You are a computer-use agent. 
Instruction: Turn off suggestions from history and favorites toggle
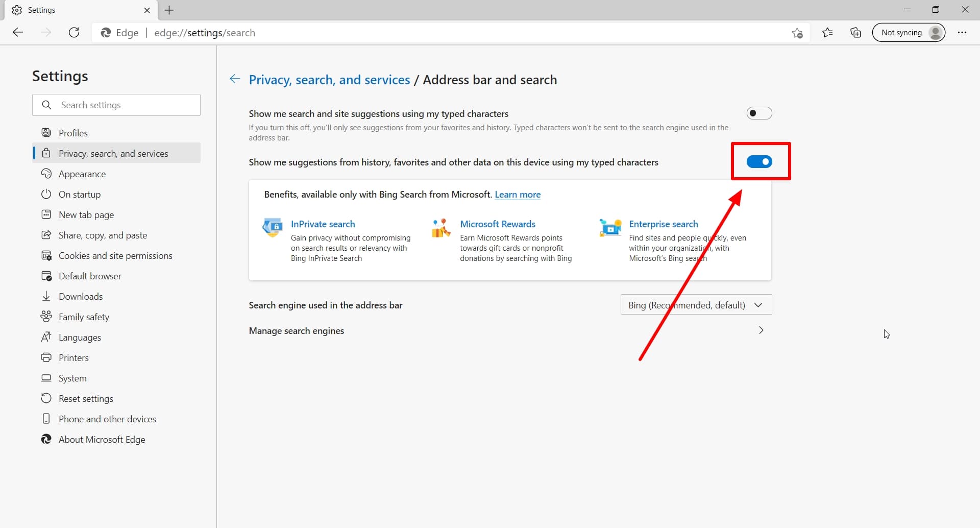pos(759,162)
